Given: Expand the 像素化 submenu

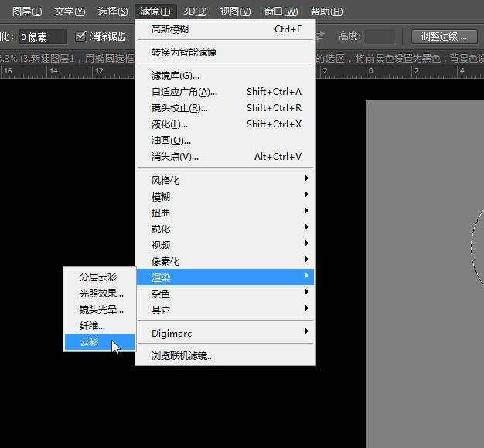Looking at the screenshot, I should [x=225, y=261].
